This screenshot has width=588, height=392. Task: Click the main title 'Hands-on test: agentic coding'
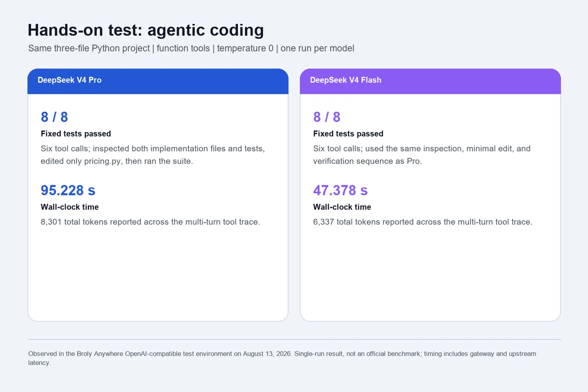pos(146,30)
